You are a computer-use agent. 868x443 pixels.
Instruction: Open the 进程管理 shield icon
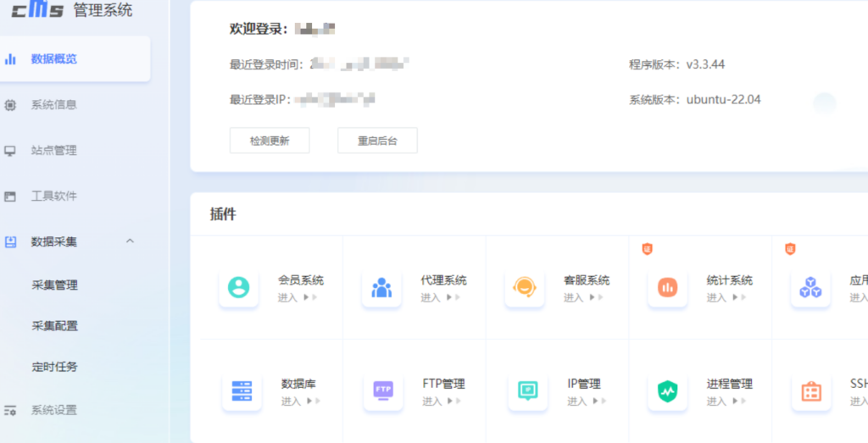[668, 391]
